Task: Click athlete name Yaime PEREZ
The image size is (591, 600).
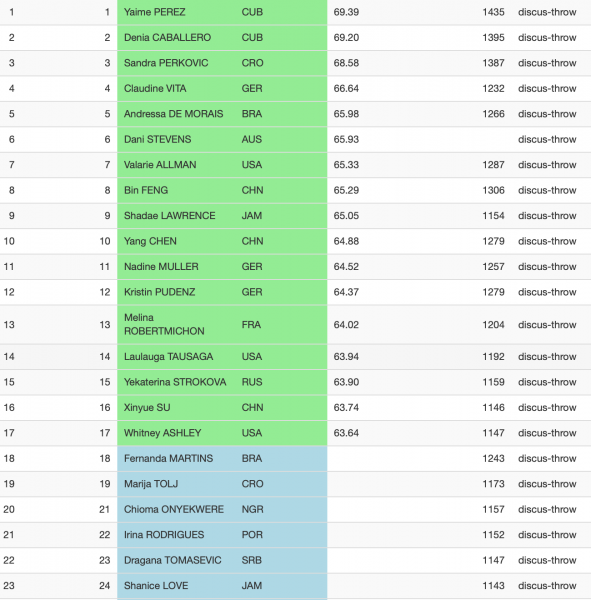Action: (x=155, y=12)
